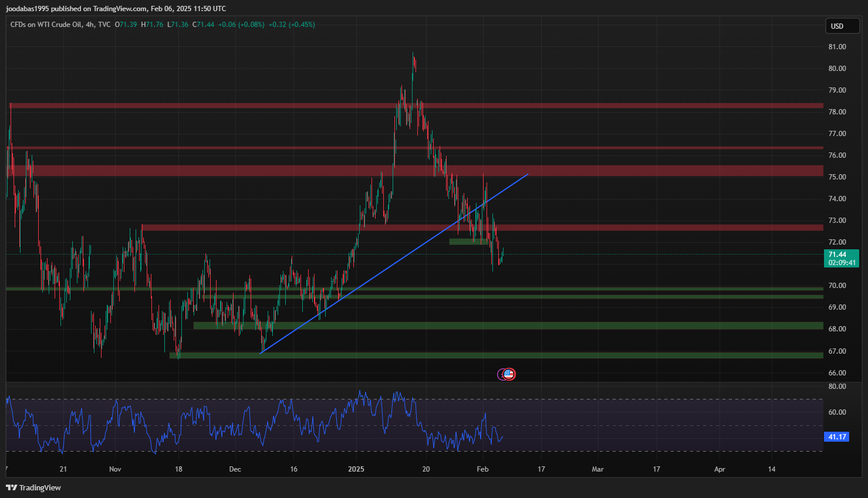Click the low value L71.36

click(178, 25)
